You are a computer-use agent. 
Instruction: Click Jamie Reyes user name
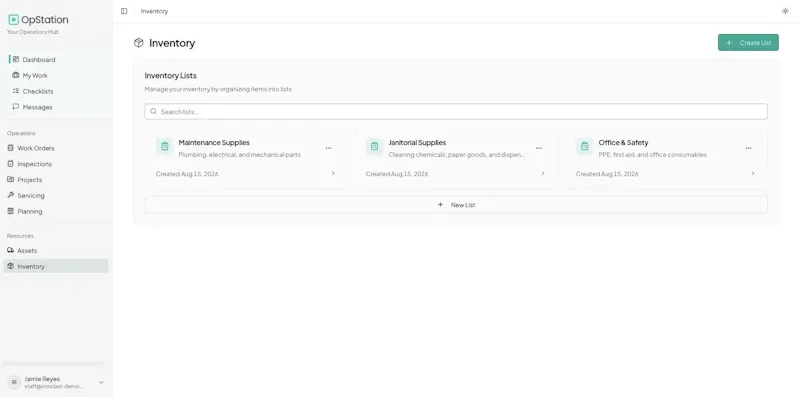pyautogui.click(x=42, y=379)
